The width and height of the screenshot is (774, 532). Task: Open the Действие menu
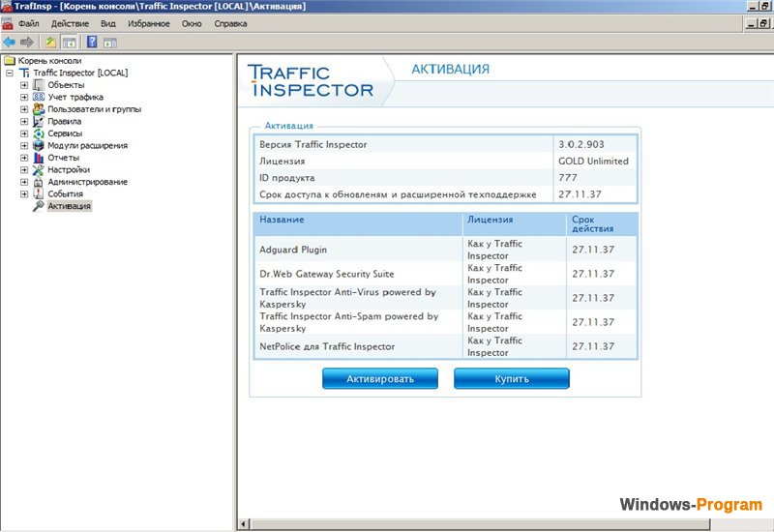coord(70,23)
